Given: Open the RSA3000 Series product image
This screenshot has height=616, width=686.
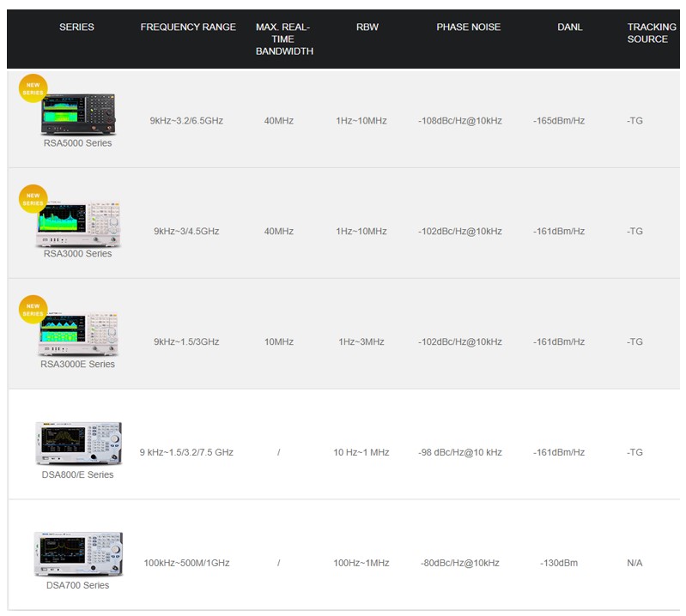Looking at the screenshot, I should (79, 224).
